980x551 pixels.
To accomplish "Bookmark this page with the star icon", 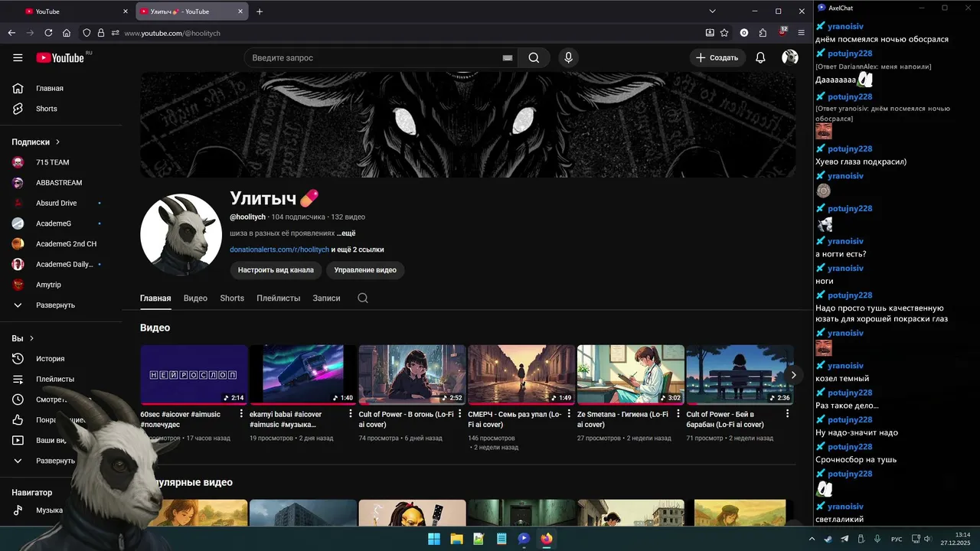I will [x=724, y=33].
